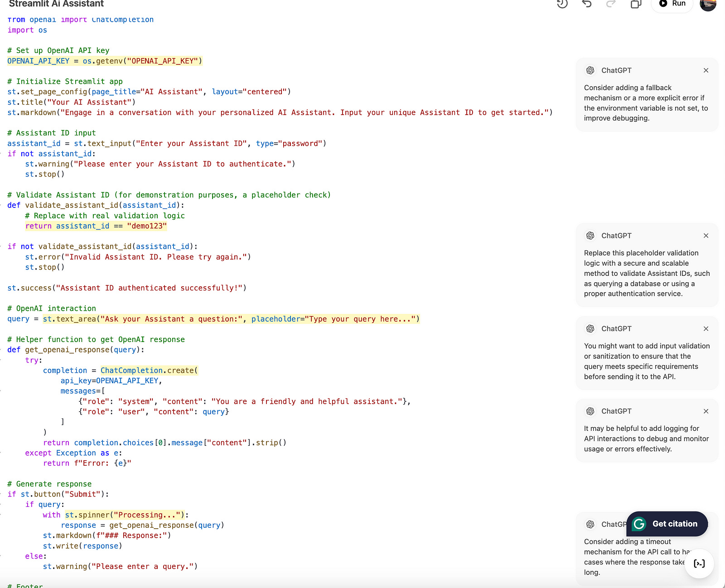Click highlighted st.text_area query line
This screenshot has width=725, height=588.
click(231, 319)
